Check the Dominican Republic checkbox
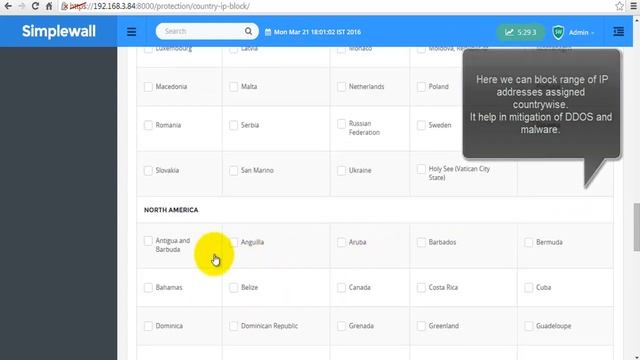The height and width of the screenshot is (360, 640). (233, 326)
